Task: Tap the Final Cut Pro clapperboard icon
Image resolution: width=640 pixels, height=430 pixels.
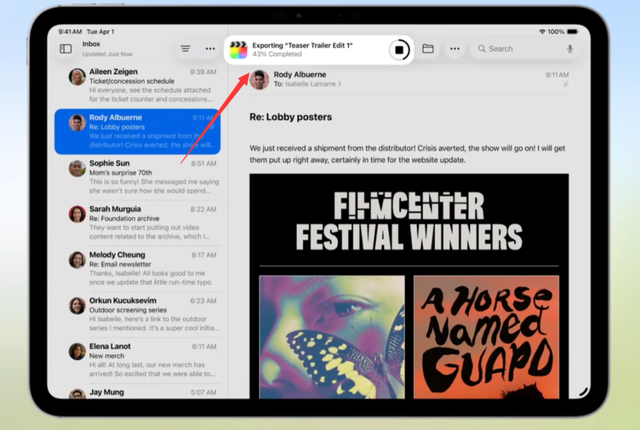Action: [238, 50]
